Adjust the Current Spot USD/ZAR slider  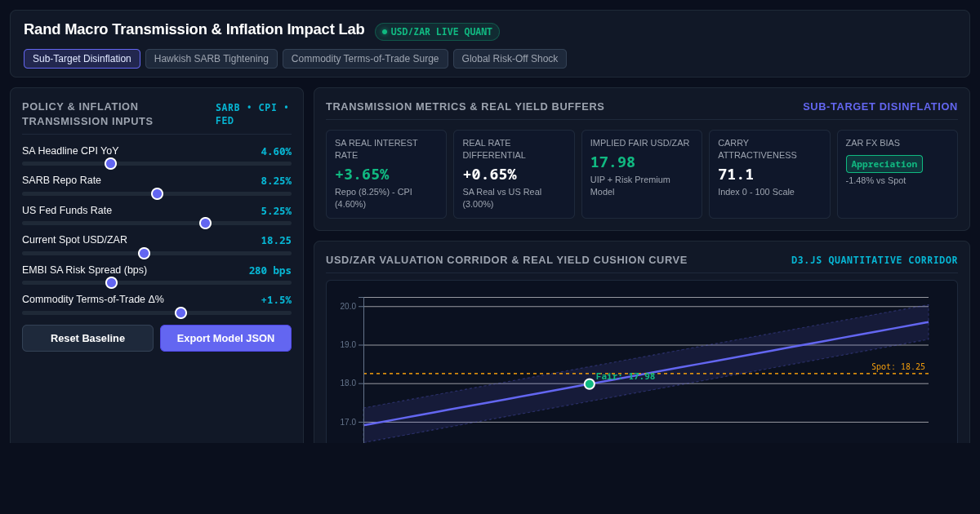pos(157,253)
